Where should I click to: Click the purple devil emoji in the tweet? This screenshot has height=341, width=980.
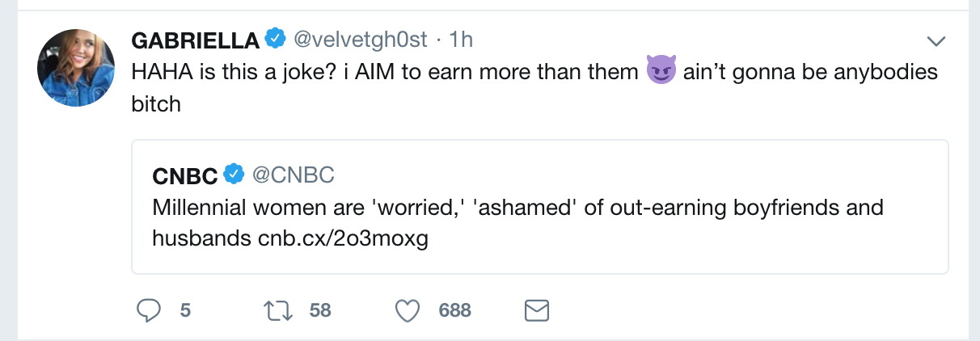click(x=661, y=73)
